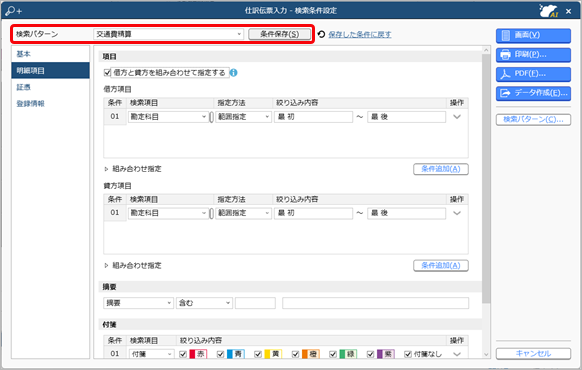The width and height of the screenshot is (582, 370).
Task: Click debit 条件追加(A) button
Action: [x=441, y=169]
